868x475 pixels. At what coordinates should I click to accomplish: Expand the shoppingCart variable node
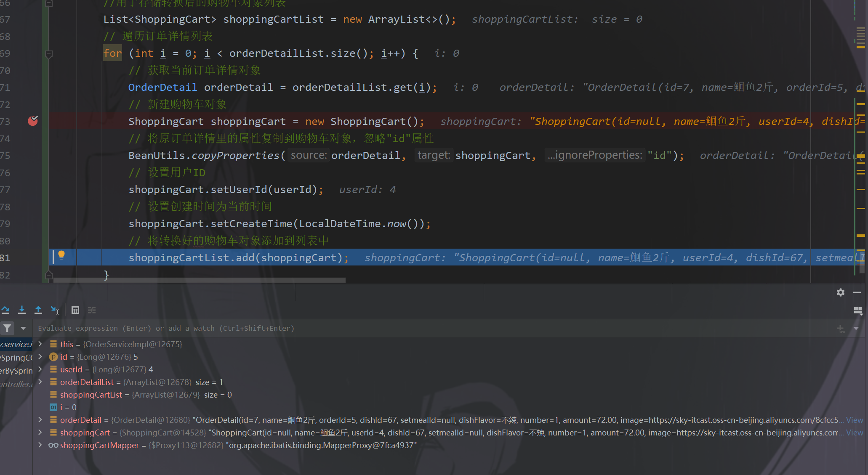click(x=40, y=433)
